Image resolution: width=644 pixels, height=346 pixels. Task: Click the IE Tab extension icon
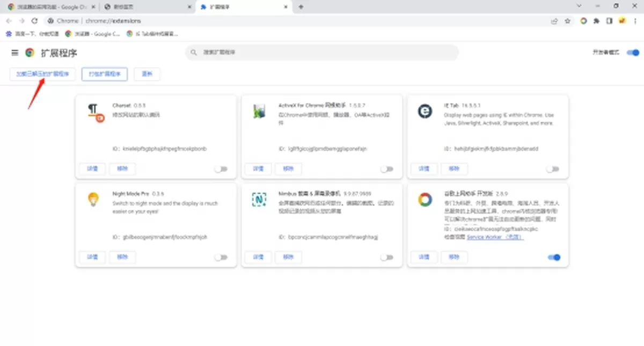[425, 111]
